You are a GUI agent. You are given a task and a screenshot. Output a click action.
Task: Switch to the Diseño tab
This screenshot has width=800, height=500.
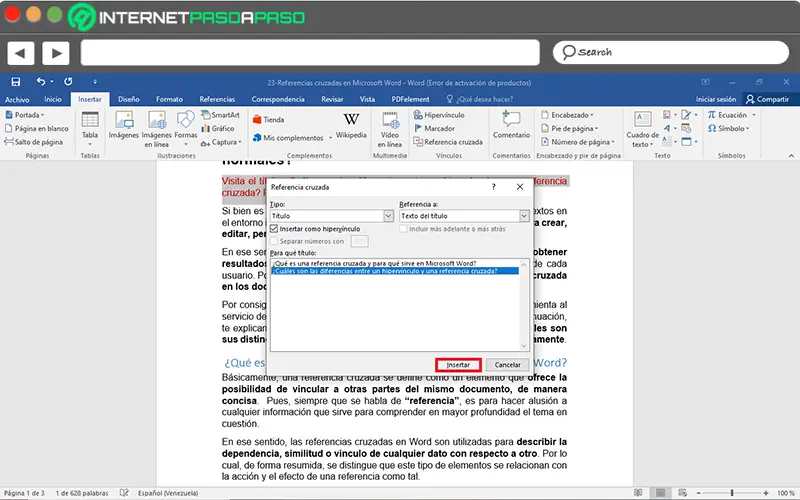[129, 99]
